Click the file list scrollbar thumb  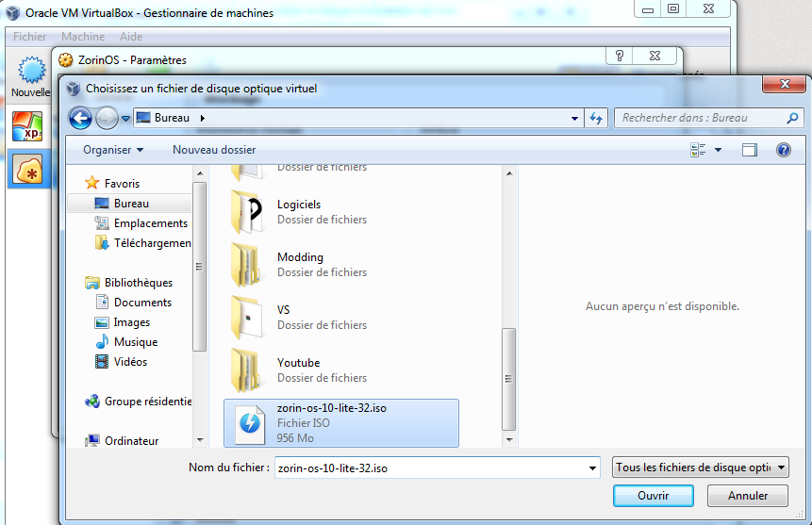(x=508, y=379)
